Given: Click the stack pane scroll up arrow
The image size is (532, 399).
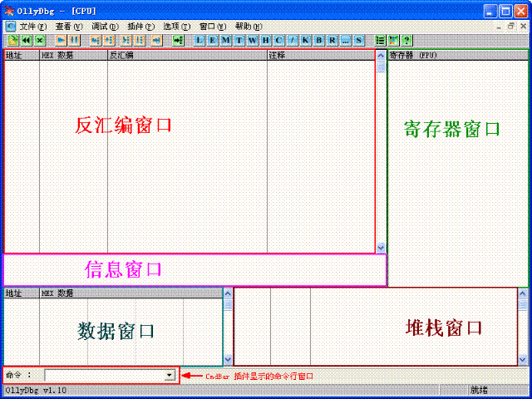Looking at the screenshot, I should (523, 293).
